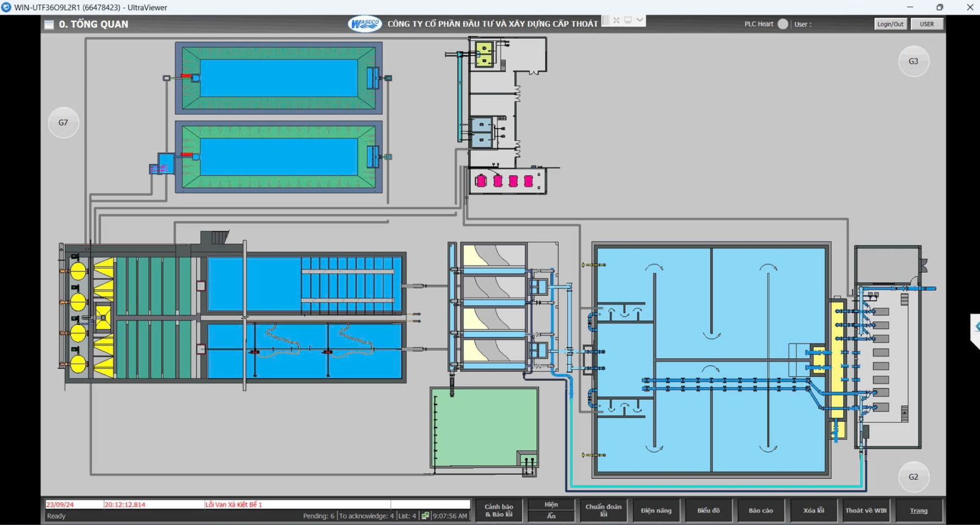
Task: Open the G7 area navigation circle
Action: click(63, 123)
